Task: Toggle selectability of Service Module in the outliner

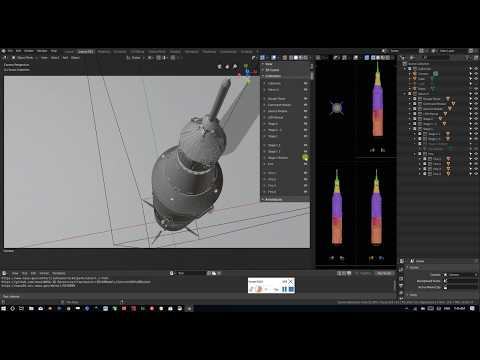Action: [471, 109]
